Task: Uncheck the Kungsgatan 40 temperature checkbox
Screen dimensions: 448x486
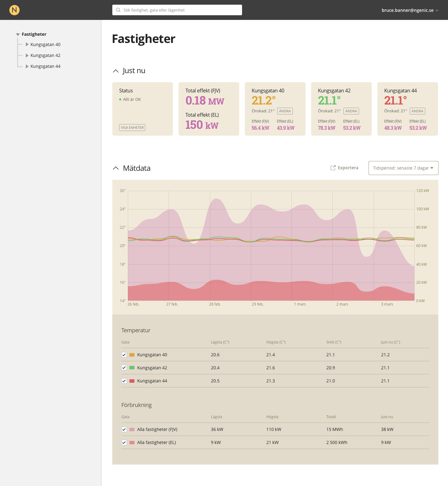Action: click(124, 355)
